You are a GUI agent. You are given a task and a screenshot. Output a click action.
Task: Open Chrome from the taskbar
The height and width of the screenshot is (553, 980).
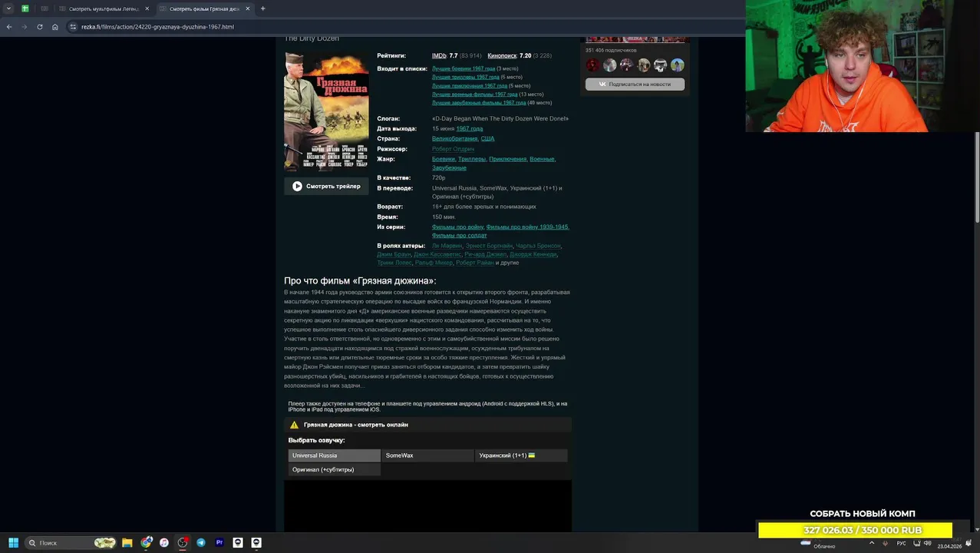click(x=146, y=543)
